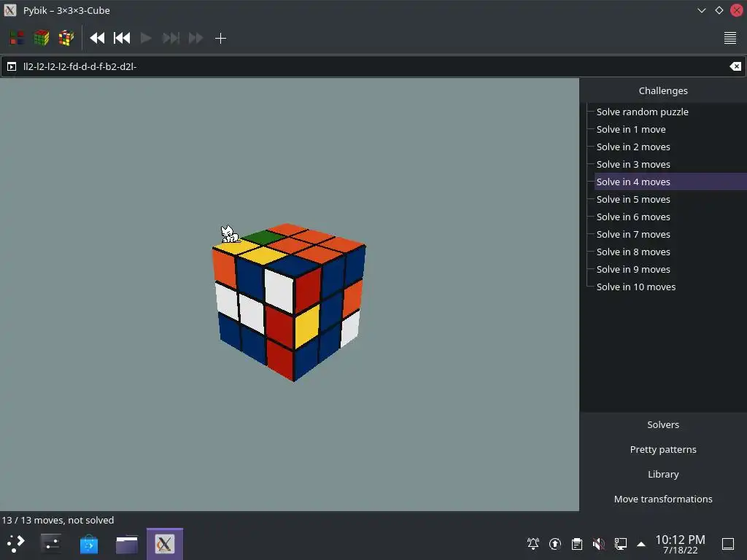Open notifications bell in system tray
Viewport: 747px width, 560px height.
coord(533,544)
